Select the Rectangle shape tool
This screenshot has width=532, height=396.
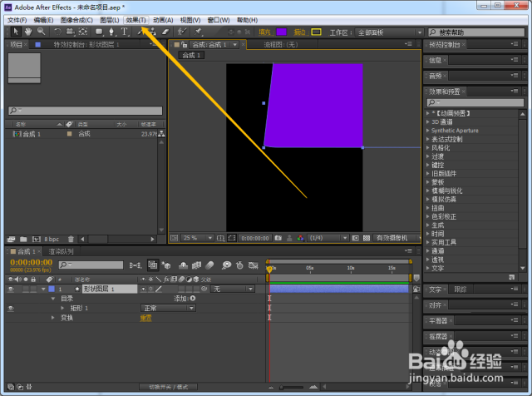pyautogui.click(x=99, y=32)
